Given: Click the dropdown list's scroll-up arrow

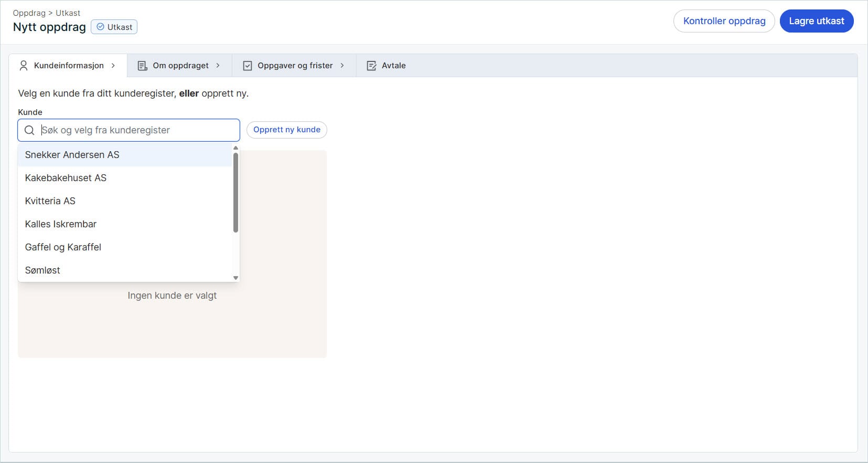Looking at the screenshot, I should click(235, 148).
